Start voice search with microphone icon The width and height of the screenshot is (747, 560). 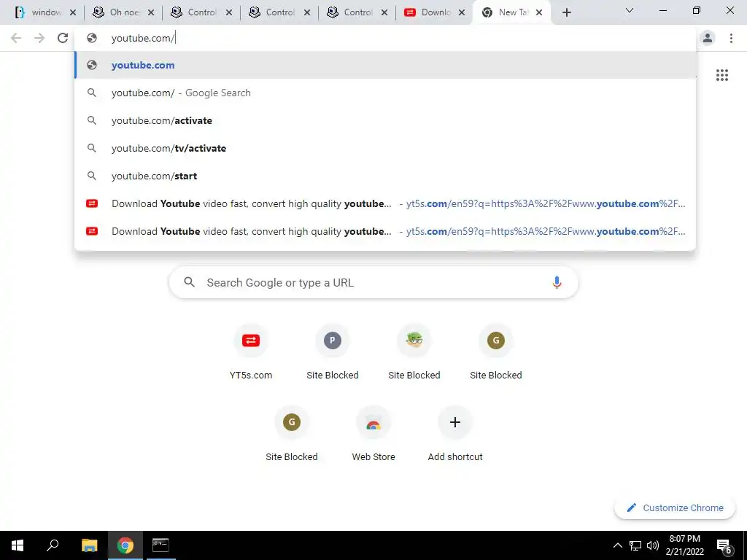tap(557, 282)
